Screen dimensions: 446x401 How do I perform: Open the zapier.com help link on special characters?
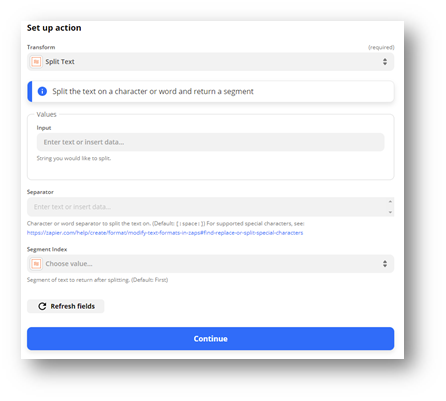(x=165, y=233)
